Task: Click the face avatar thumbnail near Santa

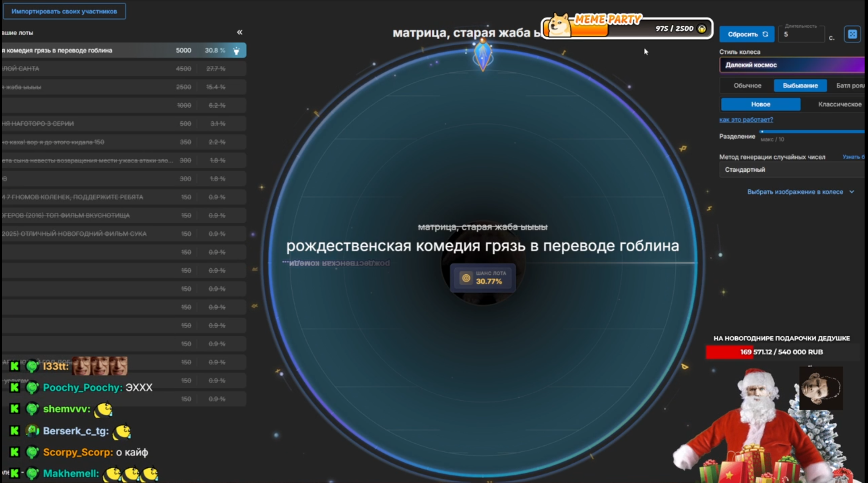Action: pos(821,389)
